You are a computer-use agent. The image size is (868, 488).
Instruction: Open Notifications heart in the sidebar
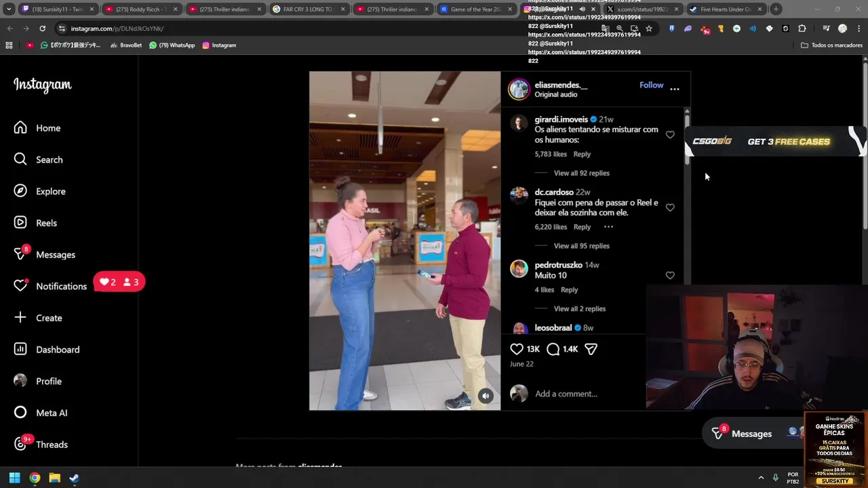point(20,286)
